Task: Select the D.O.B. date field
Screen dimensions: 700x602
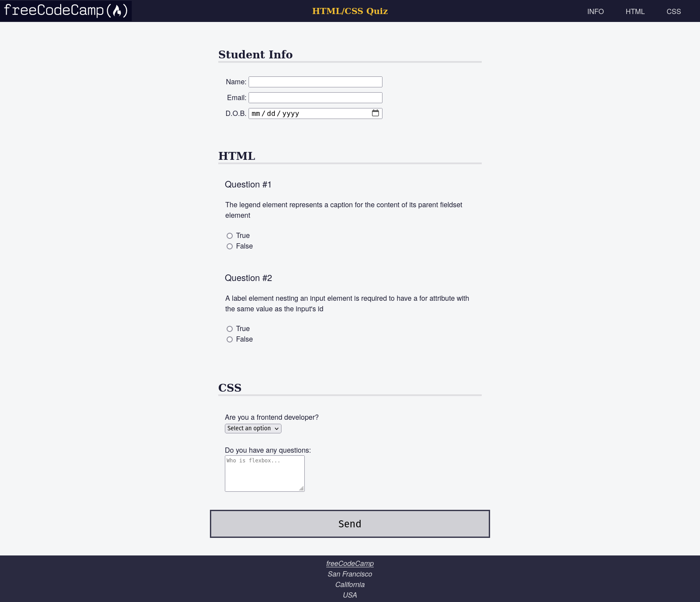Action: 315,113
